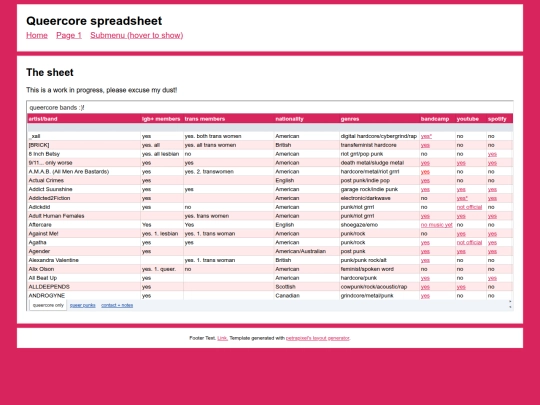This screenshot has height=405, width=540.
Task: Open ANDROGYNE bandcamp yes link
Action: (x=425, y=296)
